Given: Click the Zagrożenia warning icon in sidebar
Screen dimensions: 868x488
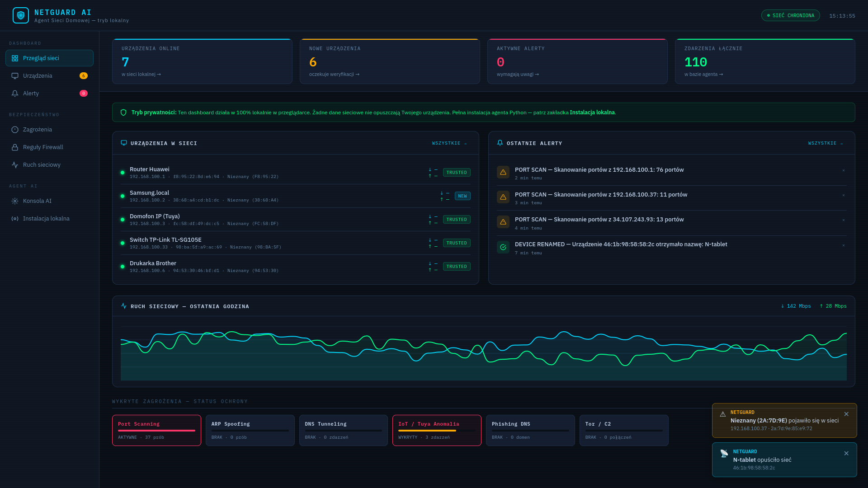Looking at the screenshot, I should pyautogui.click(x=15, y=130).
